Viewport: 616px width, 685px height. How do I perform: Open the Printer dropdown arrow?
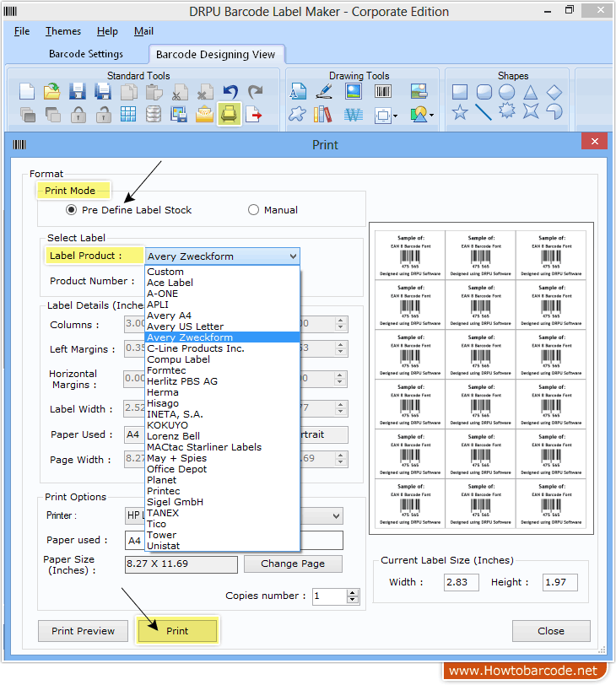(x=336, y=516)
